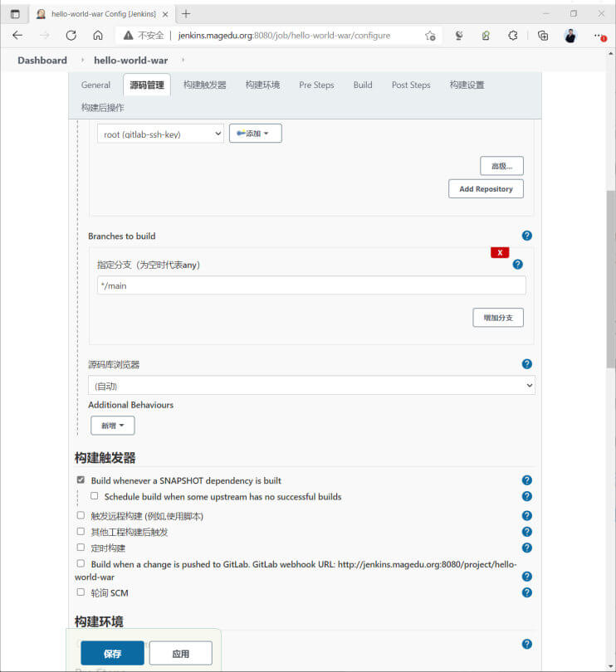Image resolution: width=616 pixels, height=672 pixels.
Task: Click the not-secure warning triangle icon
Action: point(128,36)
